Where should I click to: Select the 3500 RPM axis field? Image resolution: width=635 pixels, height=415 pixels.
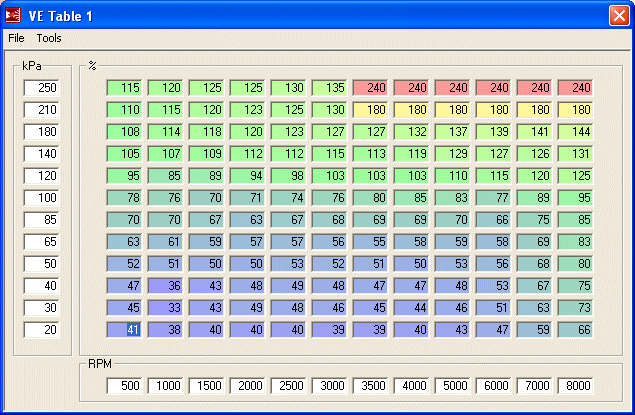coord(371,386)
